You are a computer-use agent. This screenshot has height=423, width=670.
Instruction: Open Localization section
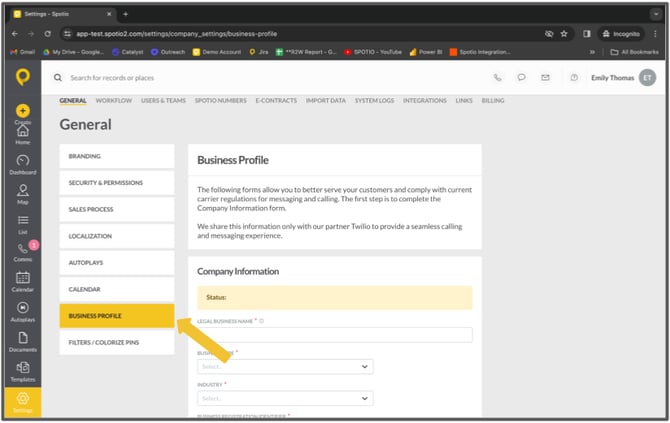[x=117, y=236]
